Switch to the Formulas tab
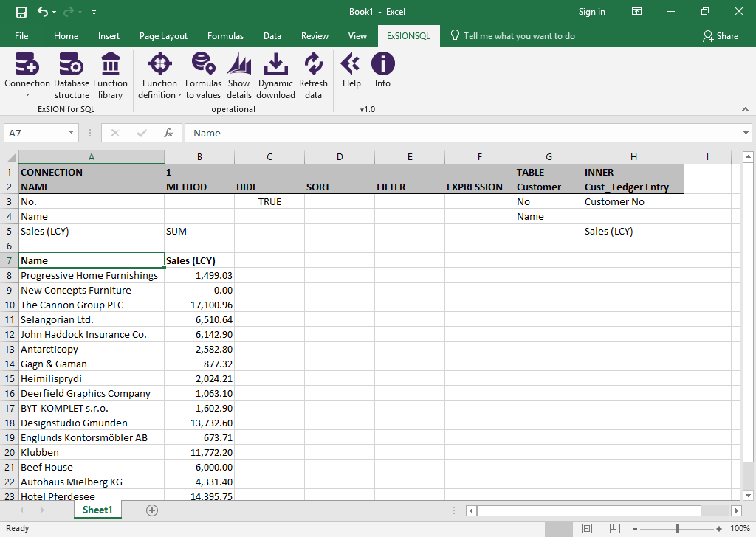Image resolution: width=756 pixels, height=537 pixels. tap(226, 36)
